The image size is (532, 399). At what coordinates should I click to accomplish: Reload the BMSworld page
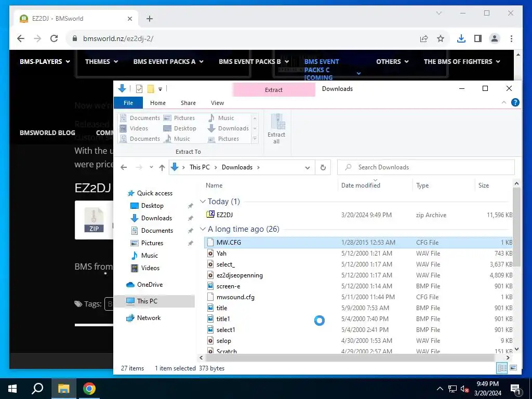[54, 38]
